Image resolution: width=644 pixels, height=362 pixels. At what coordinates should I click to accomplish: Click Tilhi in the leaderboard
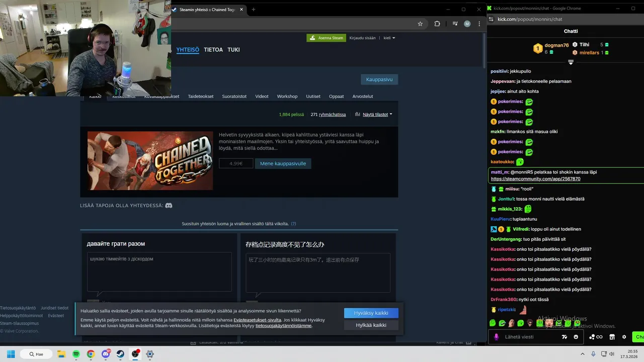[584, 45]
